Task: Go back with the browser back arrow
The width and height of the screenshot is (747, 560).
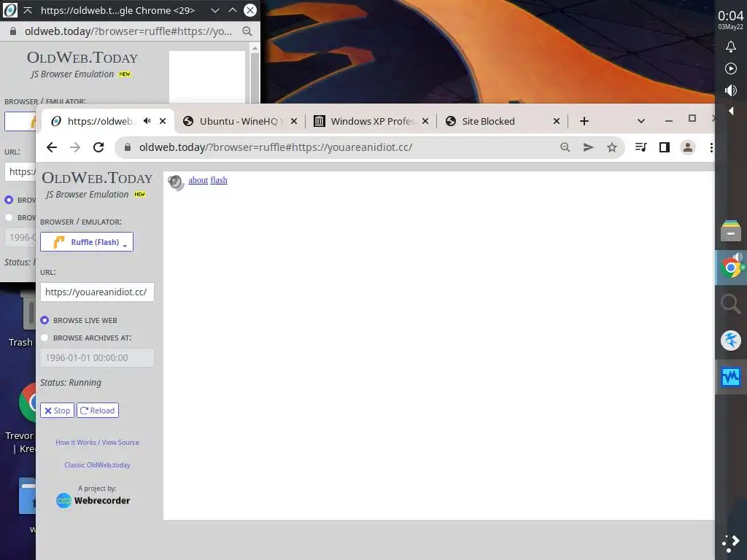Action: 52,147
